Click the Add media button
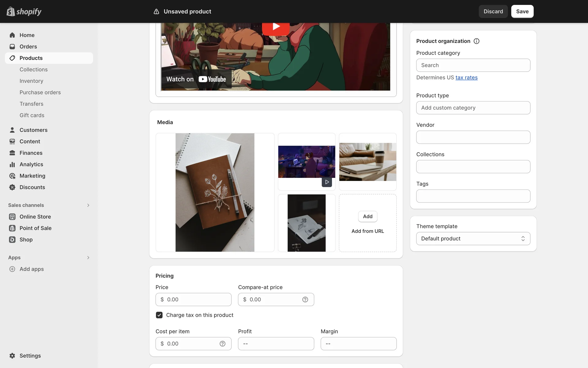588x368 pixels. point(367,217)
